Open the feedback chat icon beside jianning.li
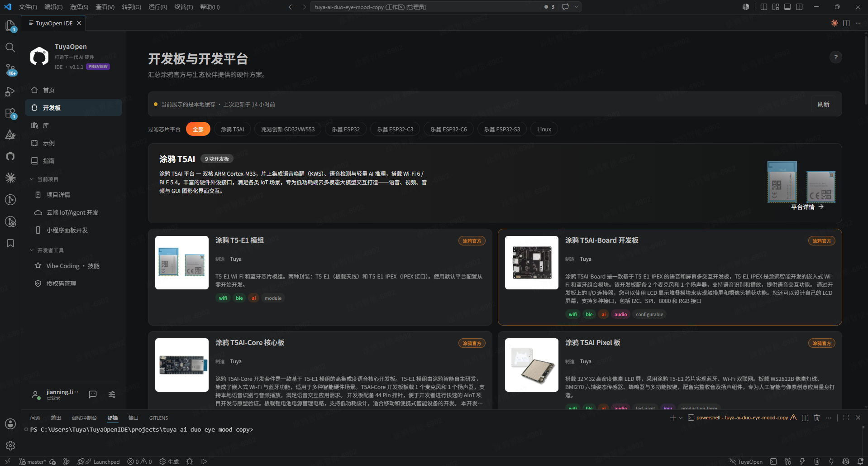This screenshot has width=868, height=466. (93, 394)
